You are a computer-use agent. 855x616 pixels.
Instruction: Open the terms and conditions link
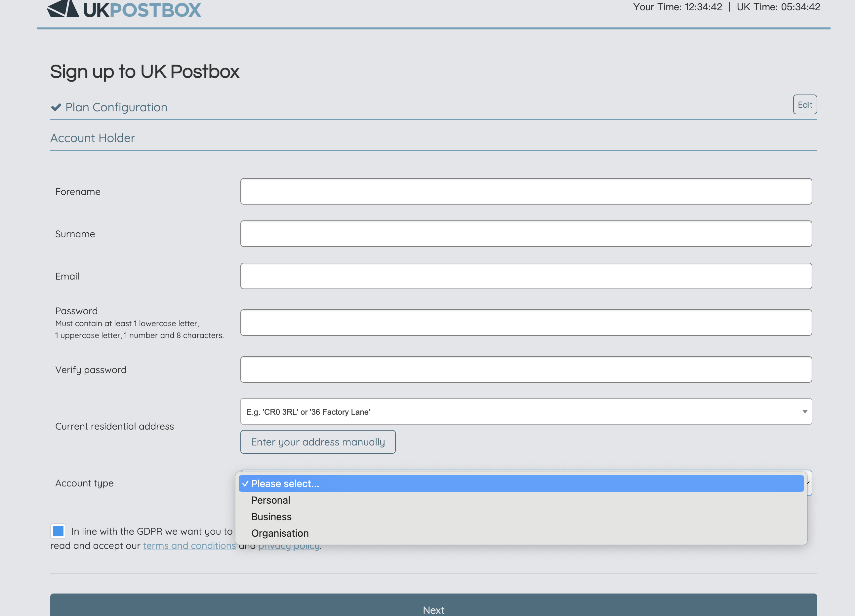coord(189,546)
